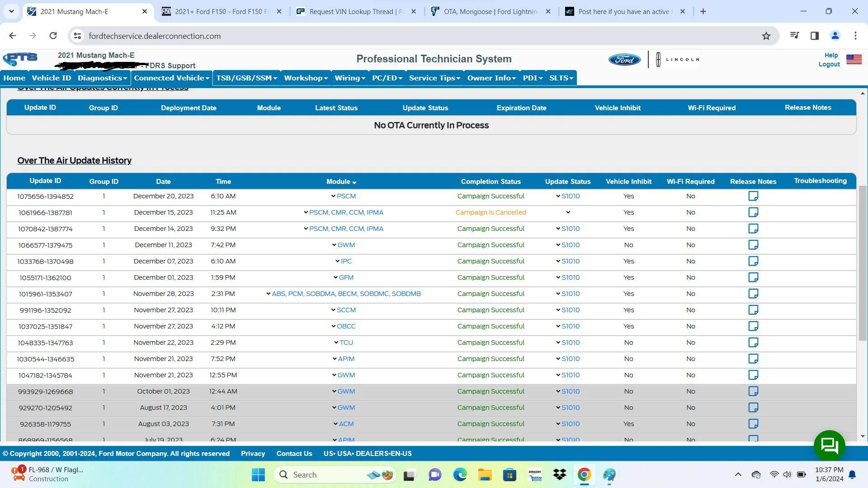Open Dropbox from the taskbar
Screen dimensions: 868x488
pyautogui.click(x=559, y=475)
